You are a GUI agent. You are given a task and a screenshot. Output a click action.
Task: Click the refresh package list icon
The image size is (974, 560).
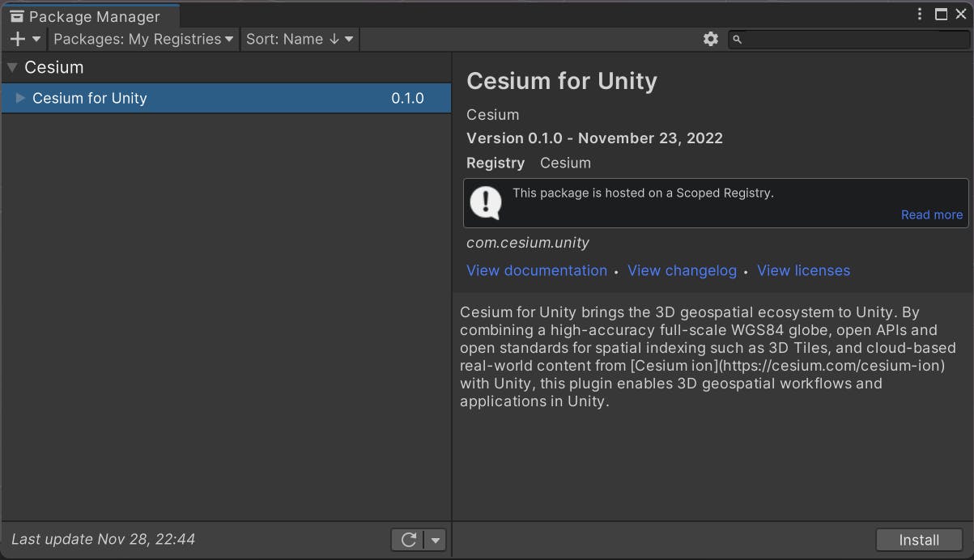click(x=409, y=540)
